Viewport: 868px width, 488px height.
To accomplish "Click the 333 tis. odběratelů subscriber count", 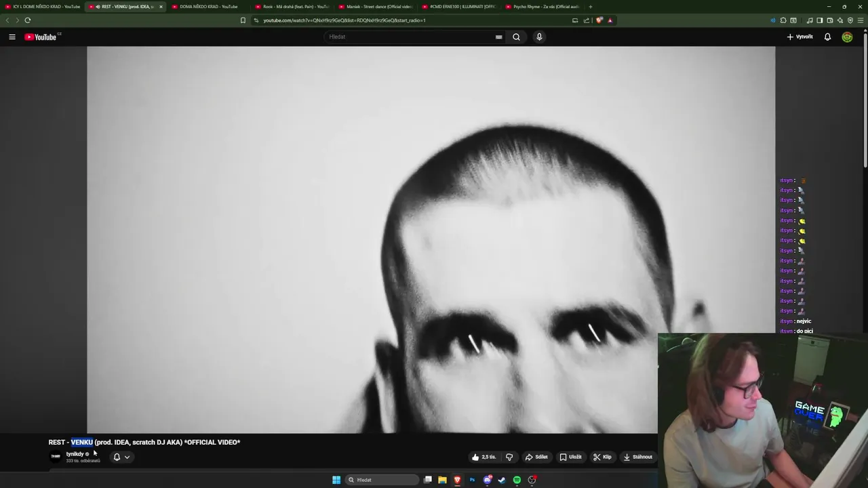I will click(x=83, y=461).
